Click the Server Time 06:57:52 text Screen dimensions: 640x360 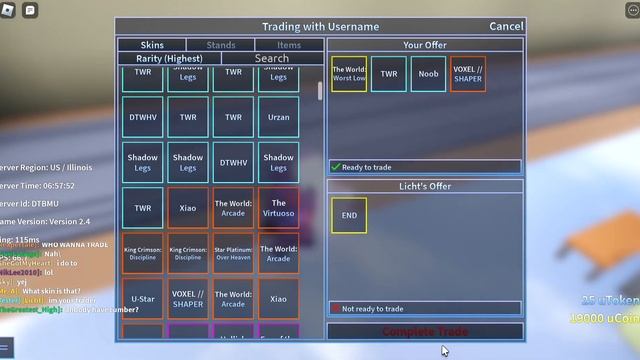coord(38,185)
